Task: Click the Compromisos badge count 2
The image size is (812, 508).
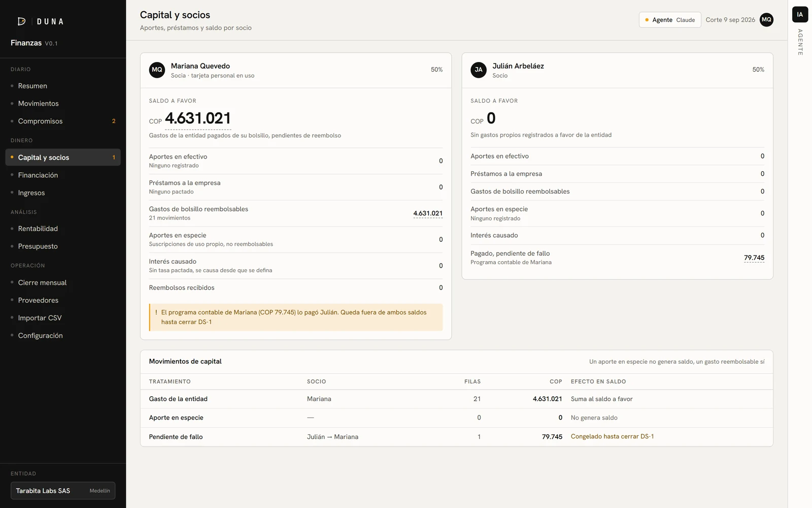Action: [114, 121]
